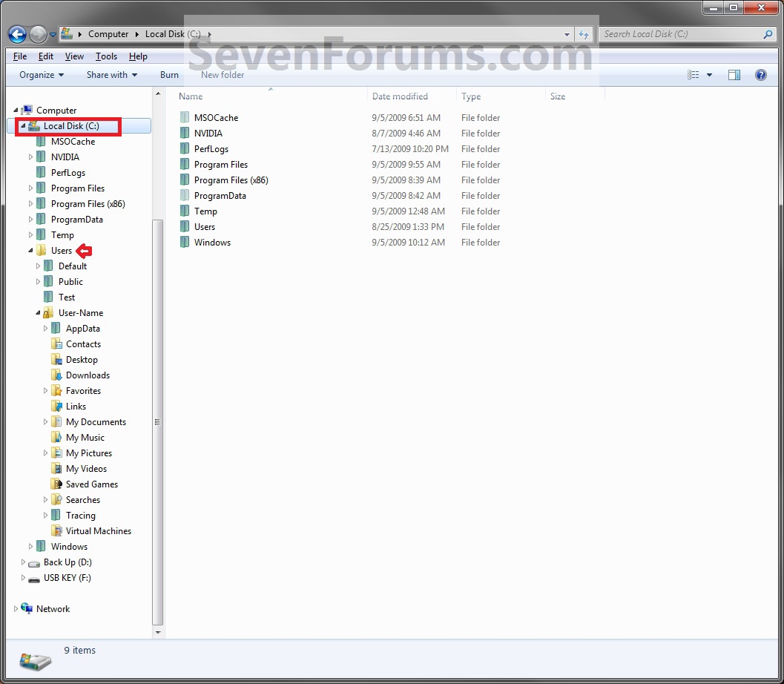
Task: Click the blue Help question mark icon
Action: (x=760, y=74)
